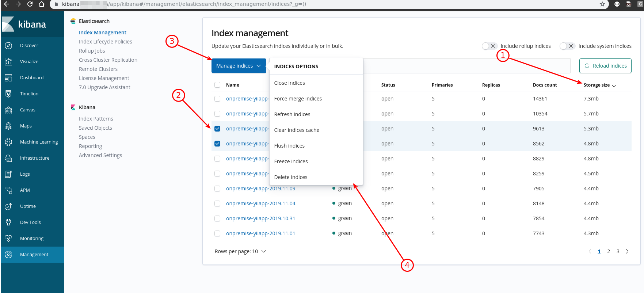Select checkbox for onpremise-yiiapp-2019.11.09

click(217, 189)
